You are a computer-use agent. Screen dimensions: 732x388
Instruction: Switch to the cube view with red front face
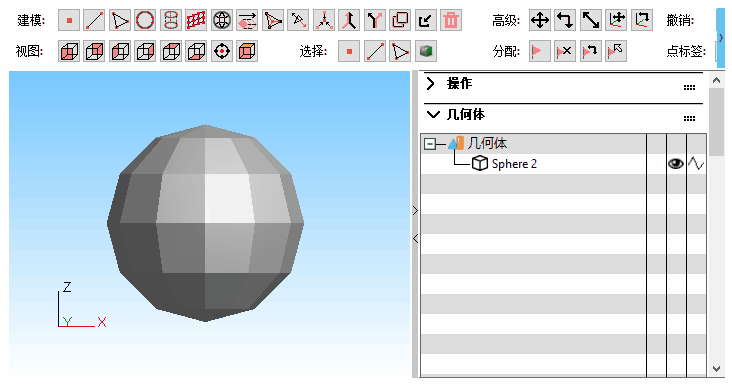(x=69, y=51)
